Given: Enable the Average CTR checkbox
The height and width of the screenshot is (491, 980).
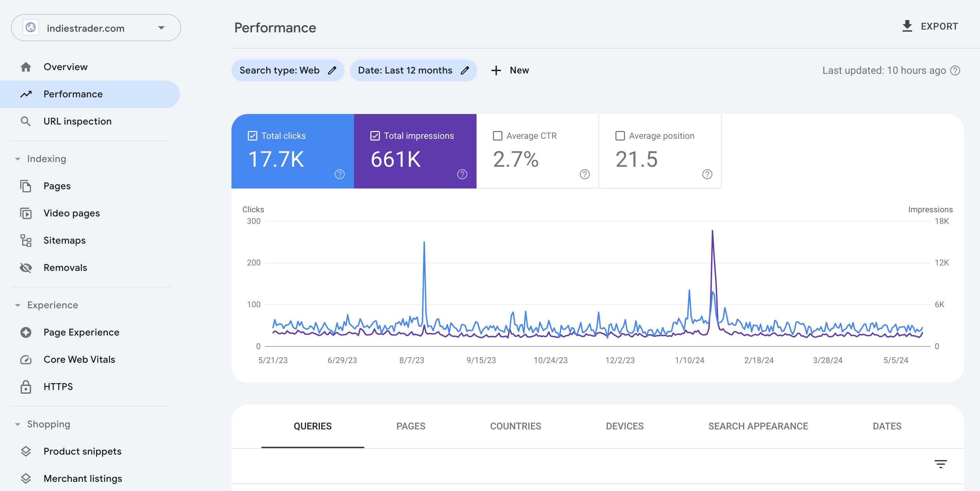Looking at the screenshot, I should tap(497, 136).
